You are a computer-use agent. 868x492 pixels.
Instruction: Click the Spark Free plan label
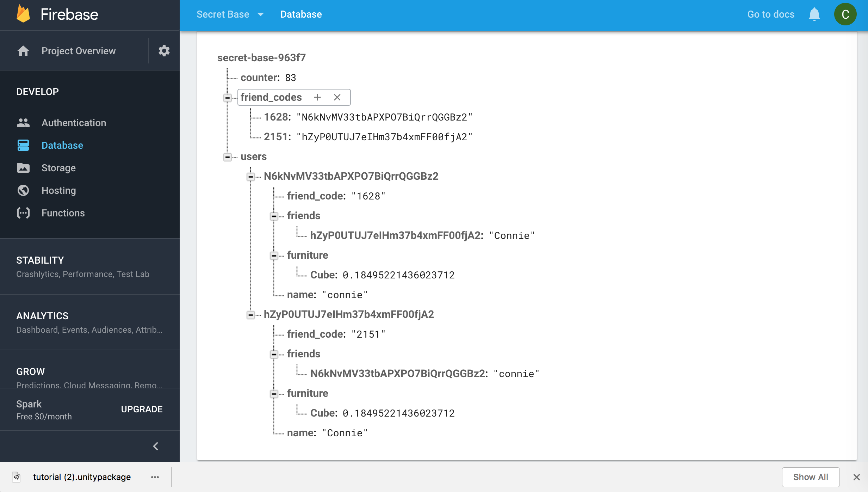click(44, 410)
